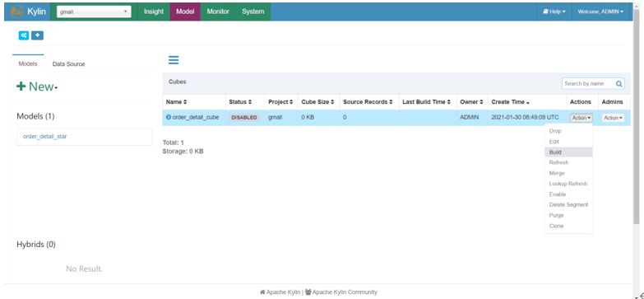The height and width of the screenshot is (299, 644).
Task: Expand order_detail_cube row arrow icon
Action: (169, 117)
